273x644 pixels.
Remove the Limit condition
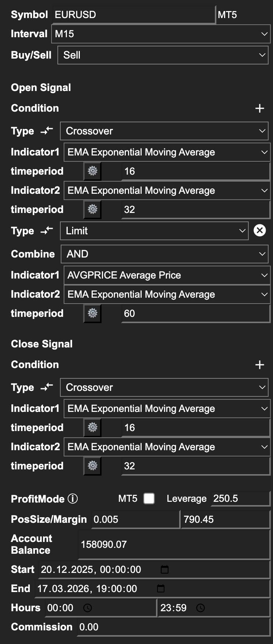click(260, 231)
